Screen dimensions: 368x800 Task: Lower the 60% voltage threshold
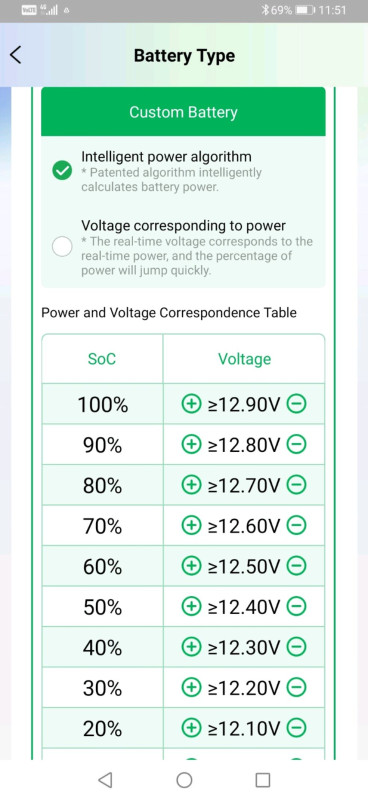point(297,566)
